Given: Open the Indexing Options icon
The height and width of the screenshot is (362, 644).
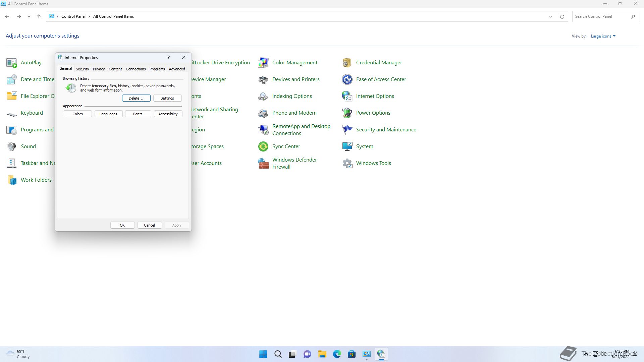Looking at the screenshot, I should click(263, 96).
